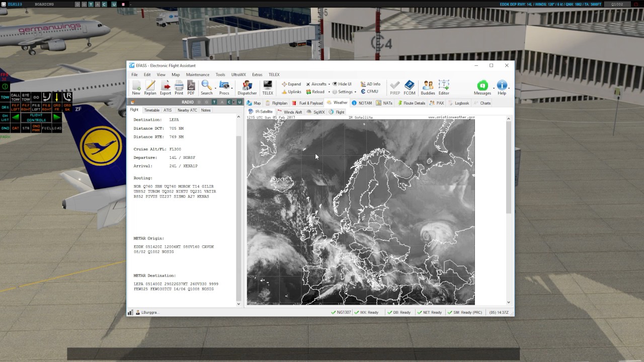Screen dimensions: 644x362
Task: Open the Maintenance menu
Action: 198,74
